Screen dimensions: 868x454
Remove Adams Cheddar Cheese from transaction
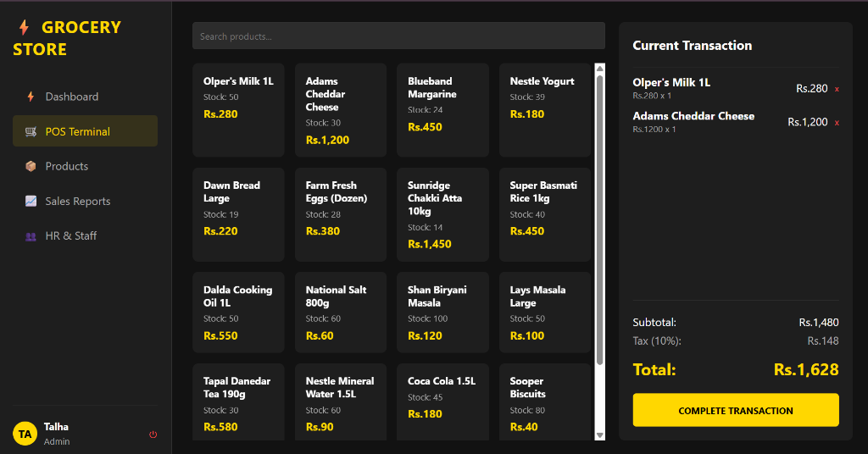click(837, 123)
